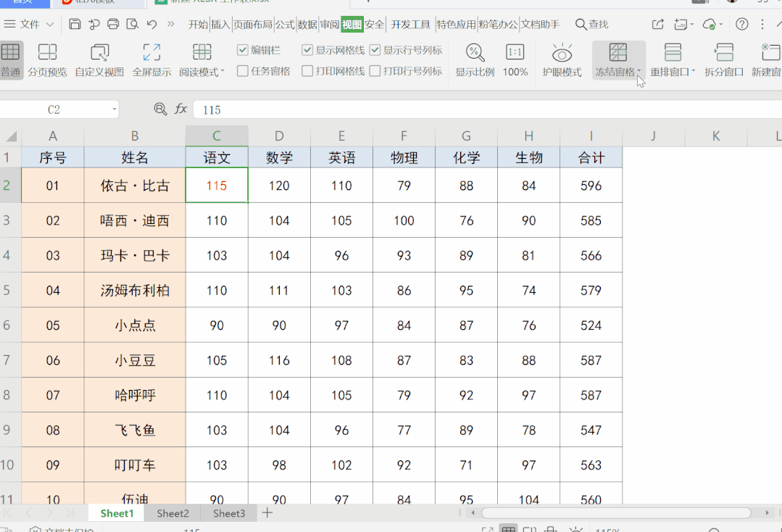Reset zoom with the 100% button
782x532 pixels.
(x=515, y=59)
